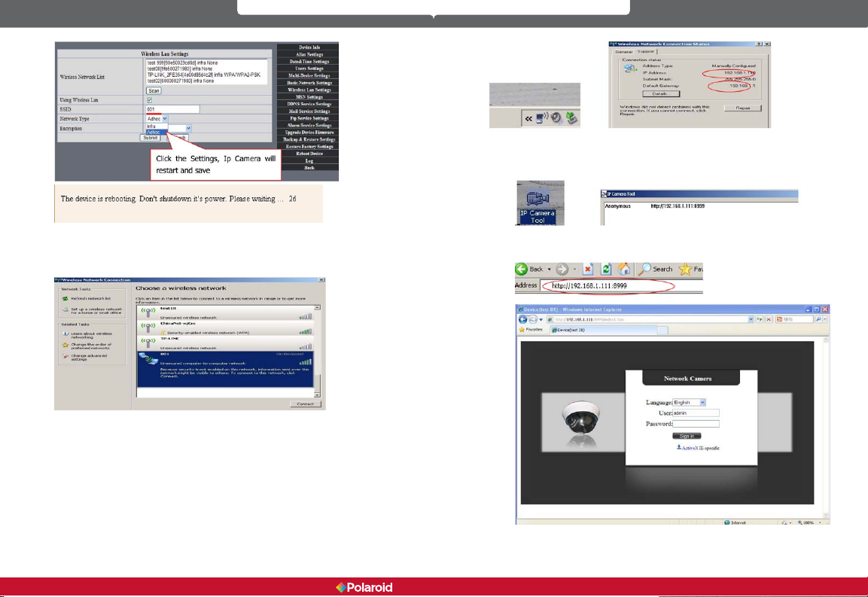Click the Search magnifier in IE toolbar
The height and width of the screenshot is (597, 868).
(x=644, y=270)
